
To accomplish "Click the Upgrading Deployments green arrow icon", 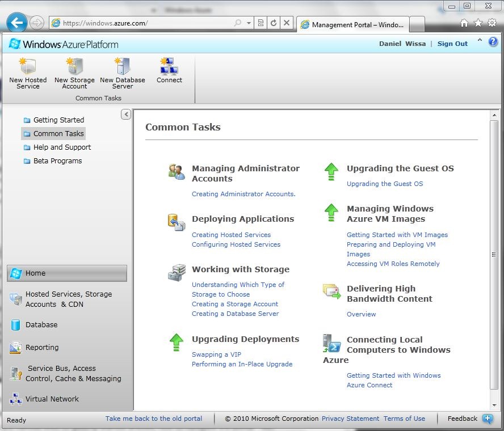I will click(176, 343).
